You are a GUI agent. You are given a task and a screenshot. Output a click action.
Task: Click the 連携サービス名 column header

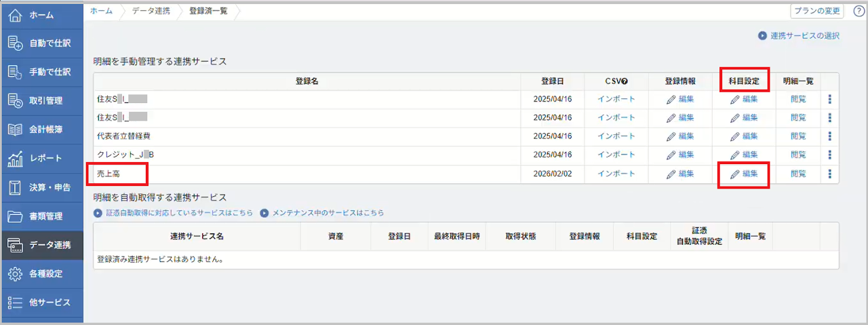197,236
